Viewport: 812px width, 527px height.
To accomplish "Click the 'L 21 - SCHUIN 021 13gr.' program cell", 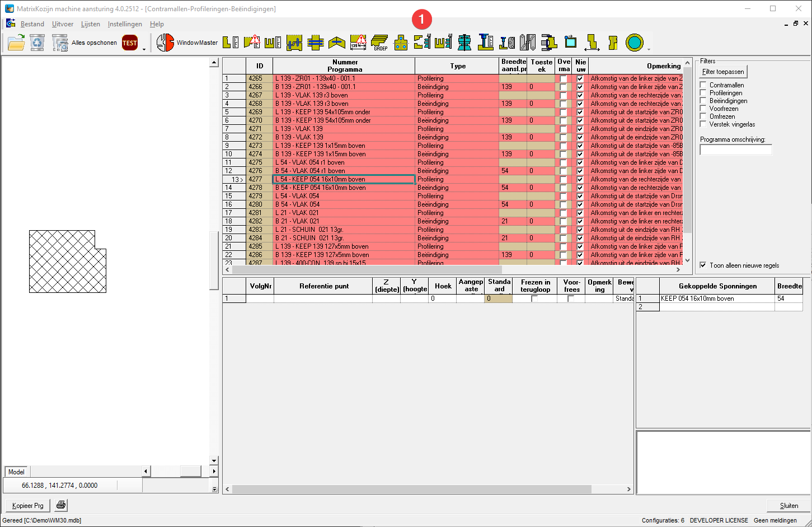I will (344, 230).
